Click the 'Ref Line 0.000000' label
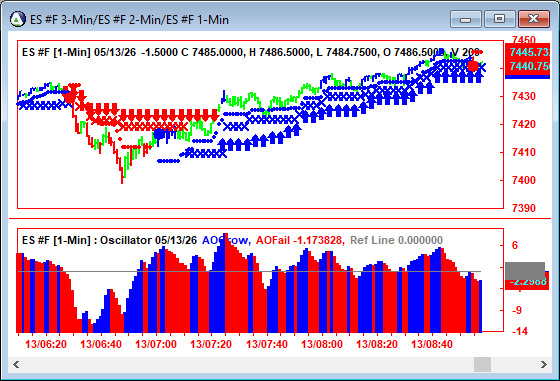Viewport: 560px width, 381px height. 396,240
